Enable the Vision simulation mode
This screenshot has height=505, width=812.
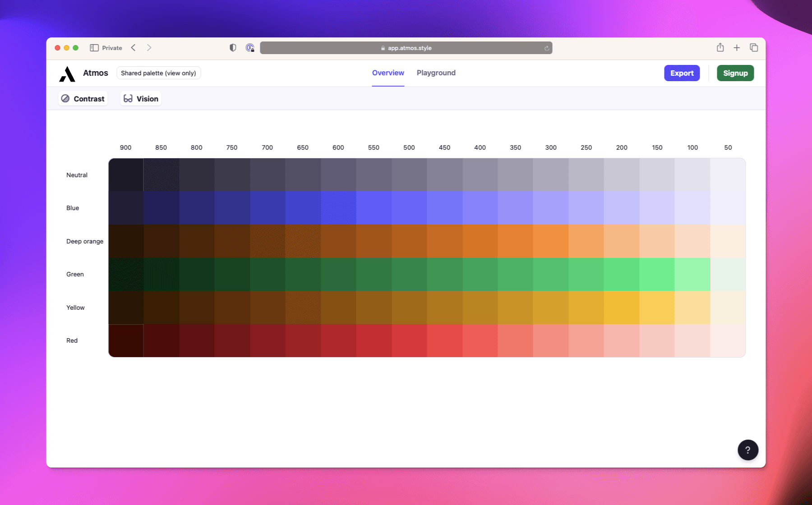click(140, 98)
